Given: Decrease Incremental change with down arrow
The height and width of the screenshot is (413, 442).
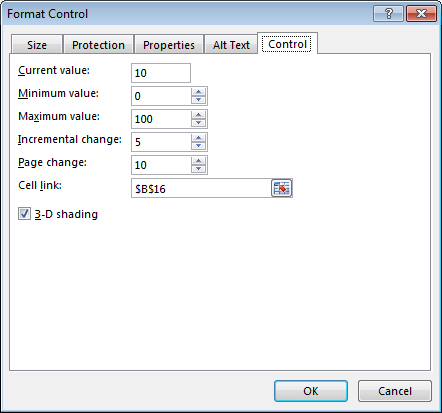Looking at the screenshot, I should [198, 146].
